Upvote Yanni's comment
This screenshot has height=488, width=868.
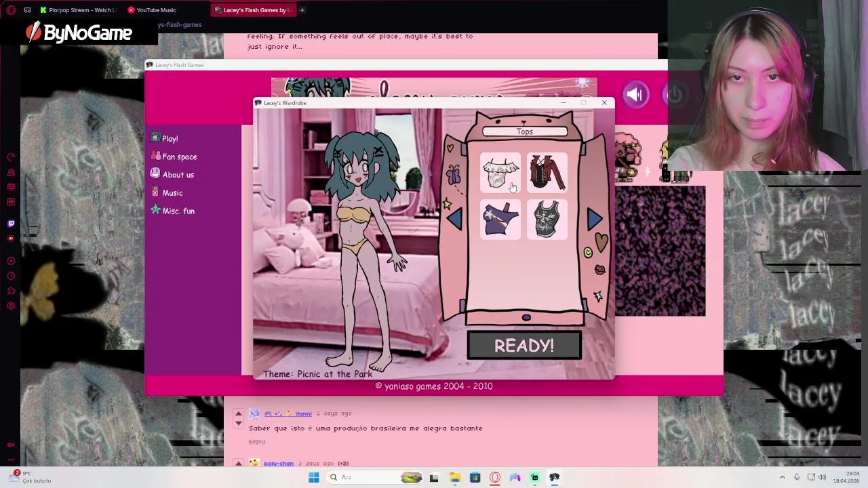point(238,413)
